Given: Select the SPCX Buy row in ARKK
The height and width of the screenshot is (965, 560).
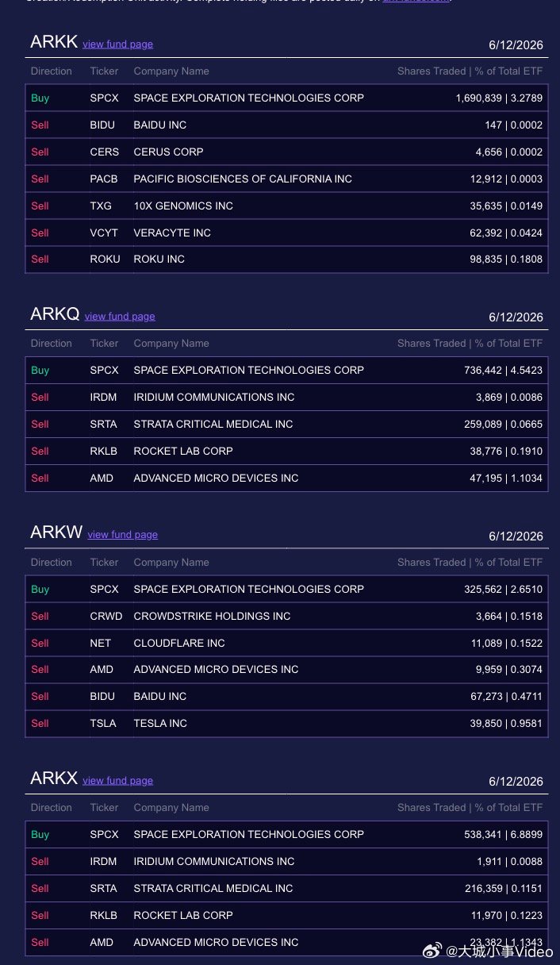Looking at the screenshot, I should click(x=286, y=98).
